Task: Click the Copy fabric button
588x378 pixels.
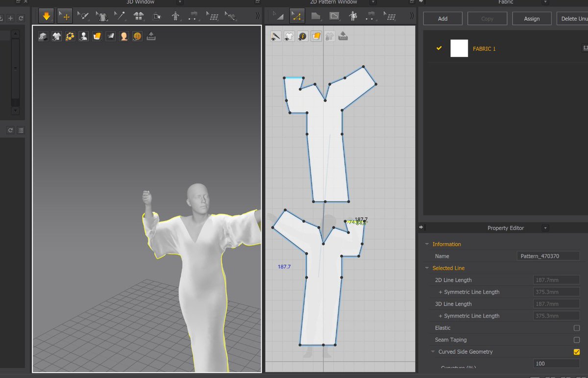Action: [x=487, y=19]
